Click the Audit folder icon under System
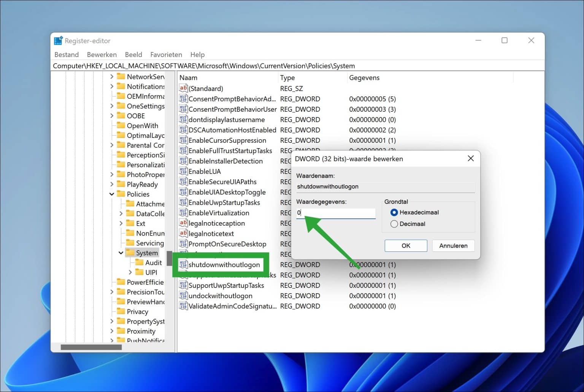 point(139,262)
